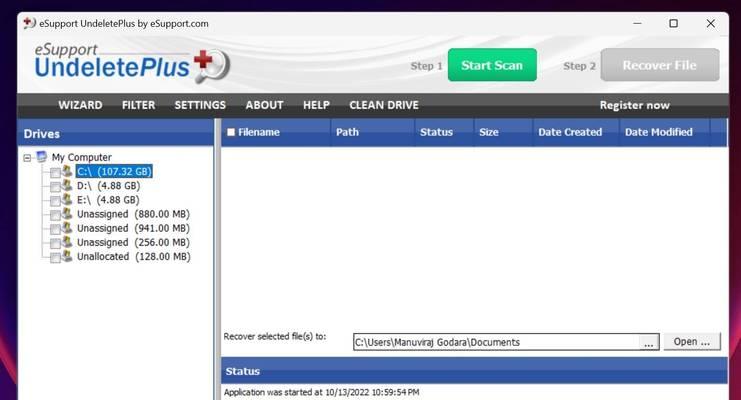741x400 pixels.
Task: Toggle the select-all Filename checkbox
Action: (231, 132)
